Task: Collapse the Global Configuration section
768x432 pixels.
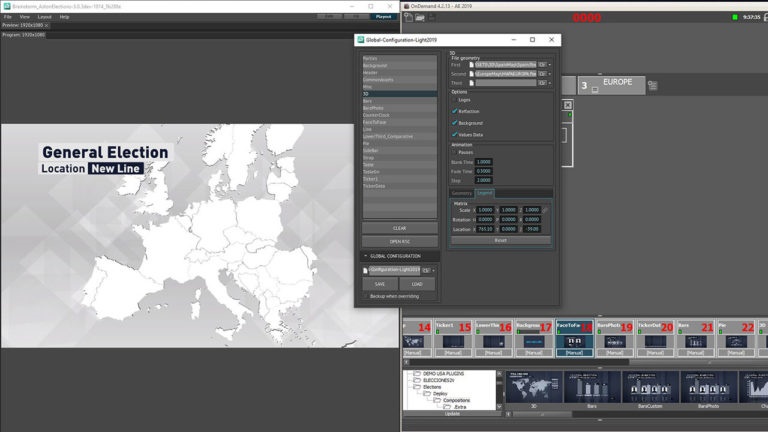Action: click(x=366, y=256)
